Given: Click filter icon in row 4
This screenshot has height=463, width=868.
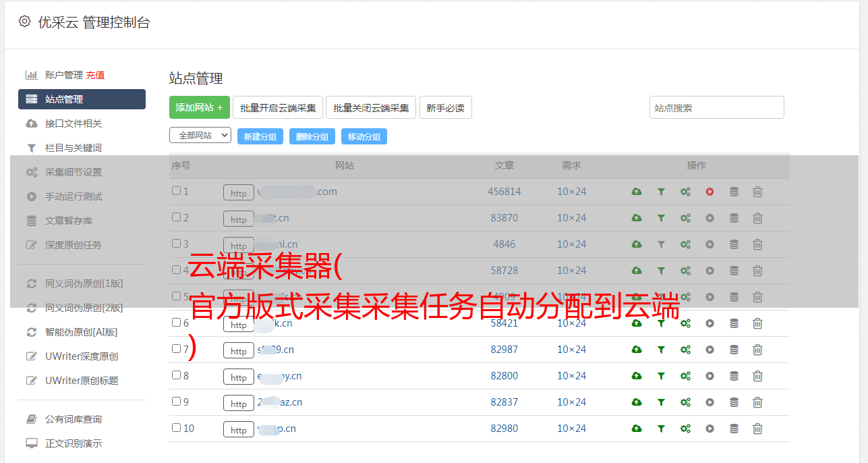Looking at the screenshot, I should pyautogui.click(x=661, y=271).
